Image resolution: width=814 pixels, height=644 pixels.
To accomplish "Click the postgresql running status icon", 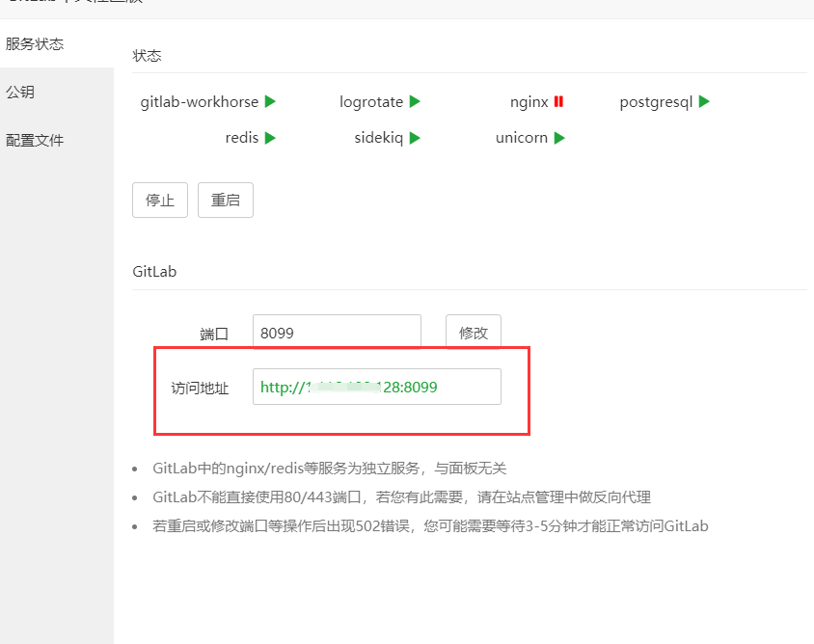I will [704, 101].
